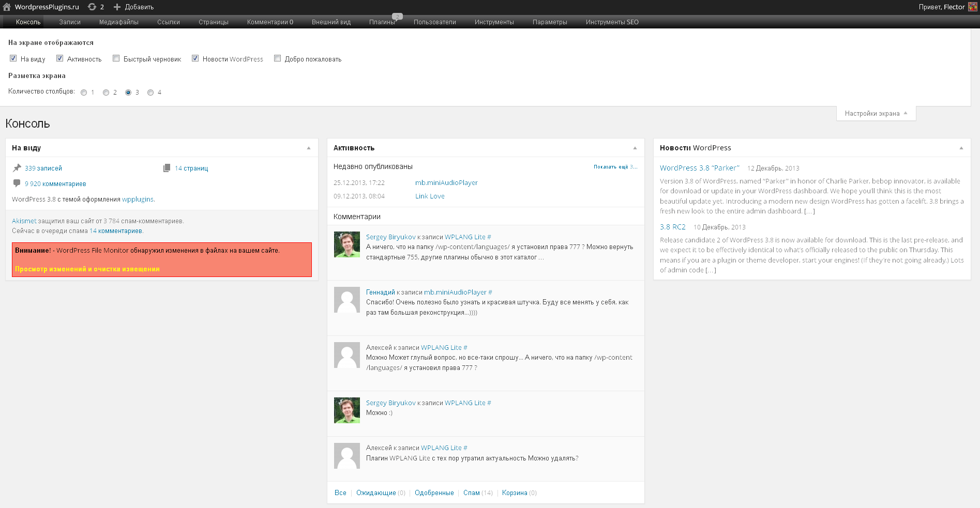Image resolution: width=980 pixels, height=508 pixels.
Task: Click Геннадий's default avatar
Action: 347,300
